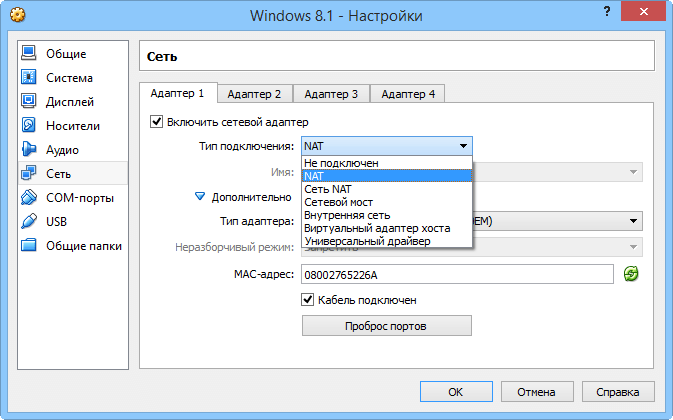673x420 pixels.
Task: Confirm settings with the OK button
Action: coord(456,392)
